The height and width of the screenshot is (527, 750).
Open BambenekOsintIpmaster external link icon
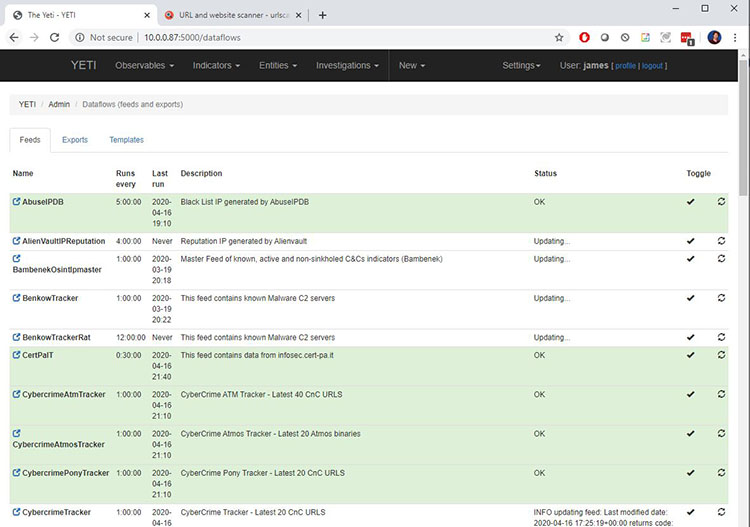click(16, 259)
